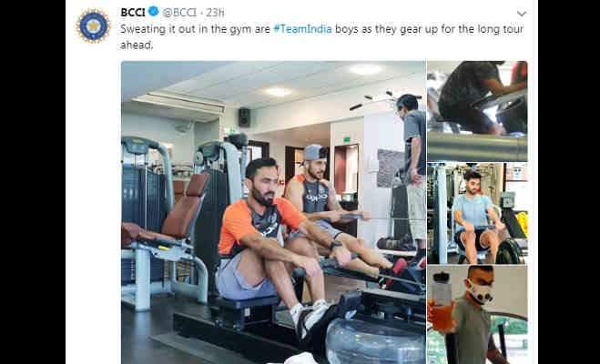Open the photo of man in light-blue shirt
This screenshot has height=364, width=600.
tap(477, 213)
